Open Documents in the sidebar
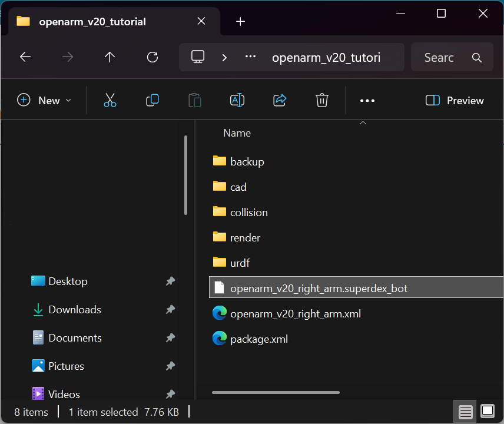504x424 pixels. coord(67,338)
